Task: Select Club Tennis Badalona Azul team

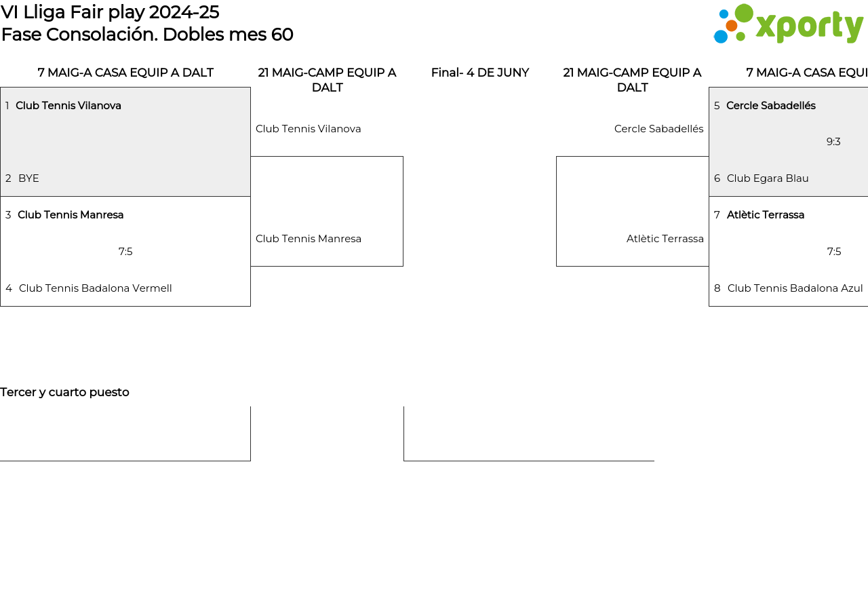Action: (795, 288)
